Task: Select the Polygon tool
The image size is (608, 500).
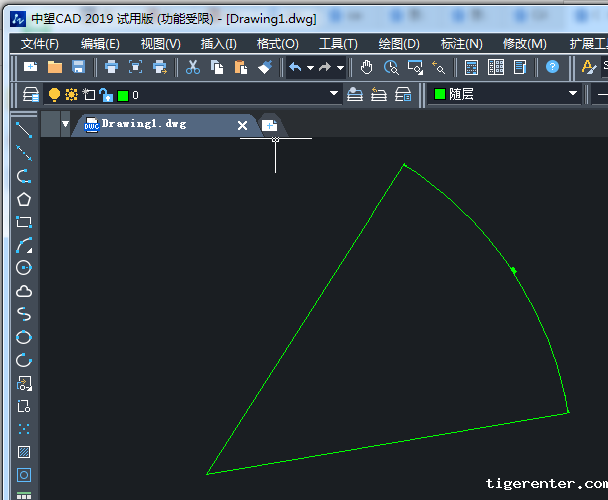Action: pos(24,199)
